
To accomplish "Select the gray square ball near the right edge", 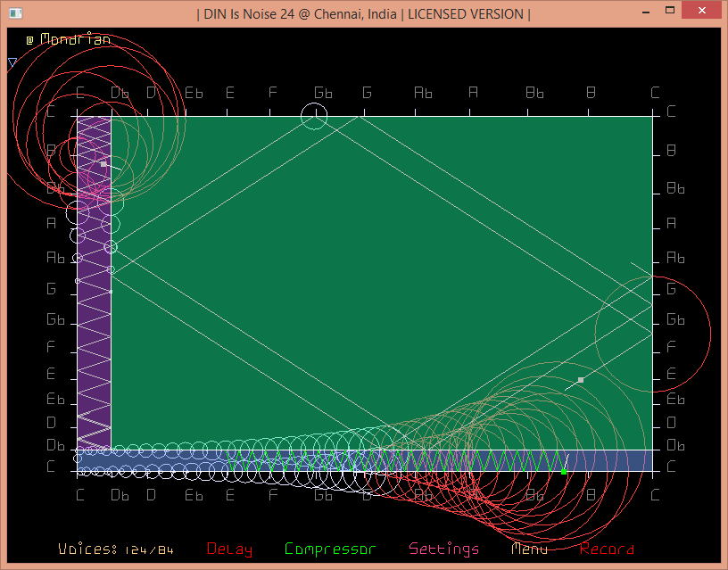I will pos(581,380).
